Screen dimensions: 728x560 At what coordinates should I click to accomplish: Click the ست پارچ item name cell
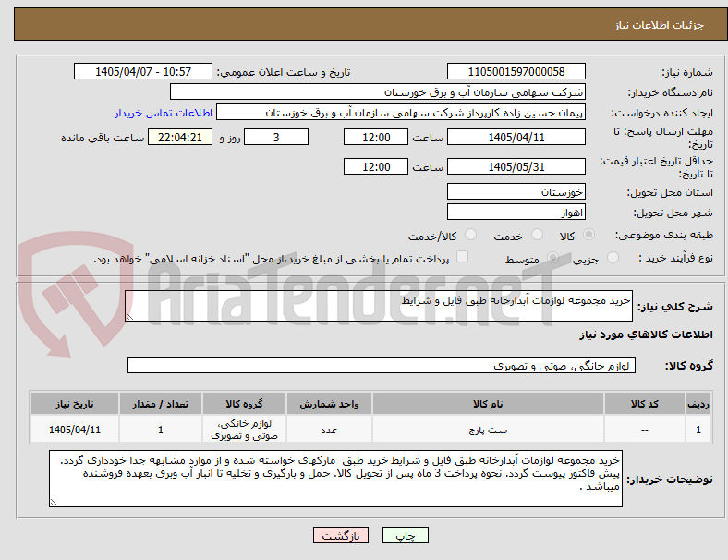[x=488, y=430]
